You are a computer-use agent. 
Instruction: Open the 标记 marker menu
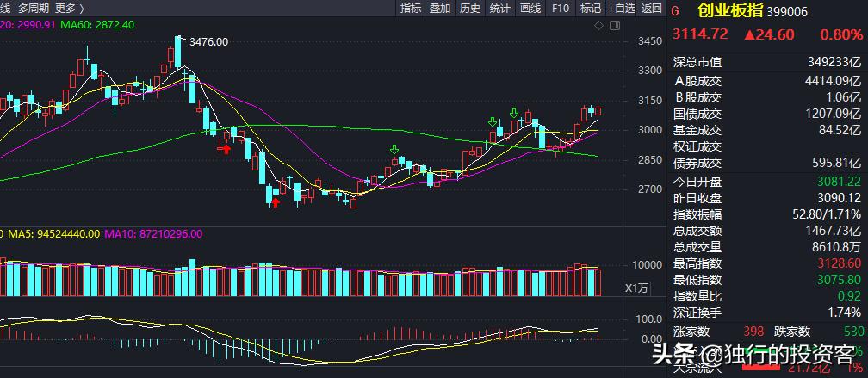pos(590,9)
